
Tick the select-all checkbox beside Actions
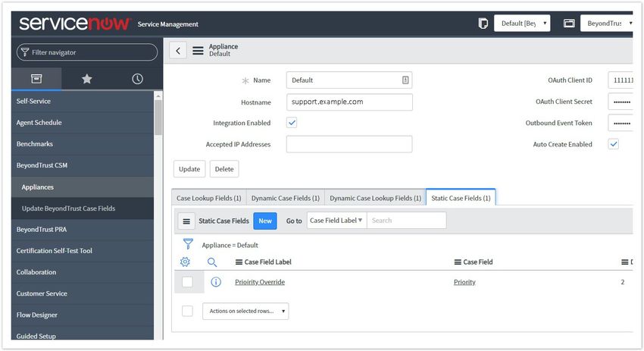point(187,311)
